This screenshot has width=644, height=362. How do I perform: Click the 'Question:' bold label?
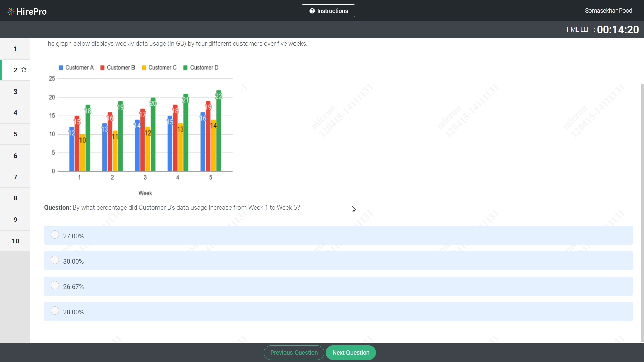click(57, 208)
